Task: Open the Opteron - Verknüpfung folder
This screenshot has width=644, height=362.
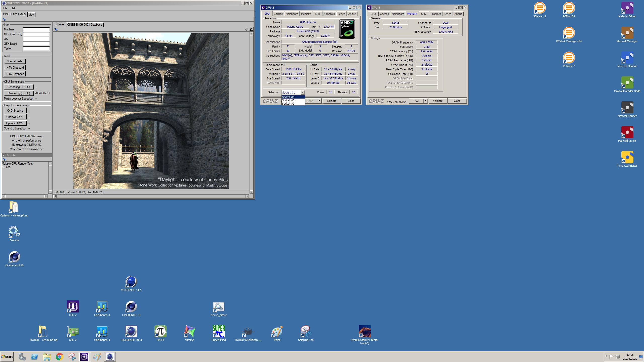Action: (x=14, y=209)
